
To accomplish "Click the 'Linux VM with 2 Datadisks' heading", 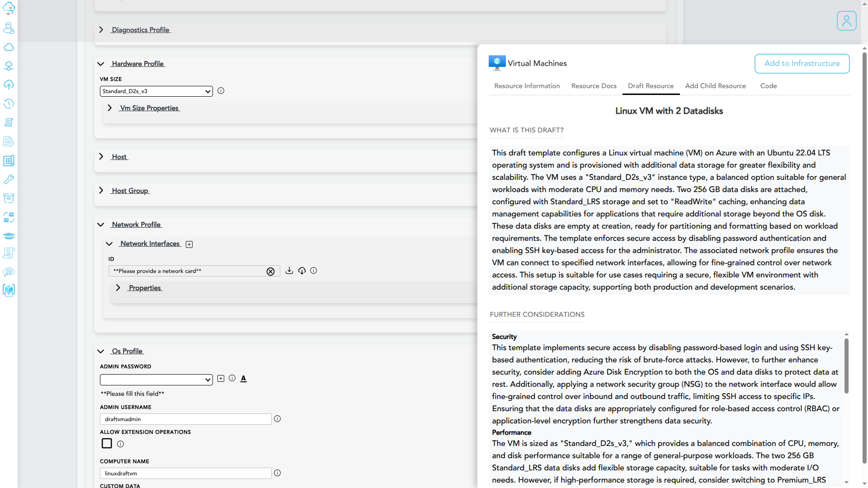I will [669, 111].
